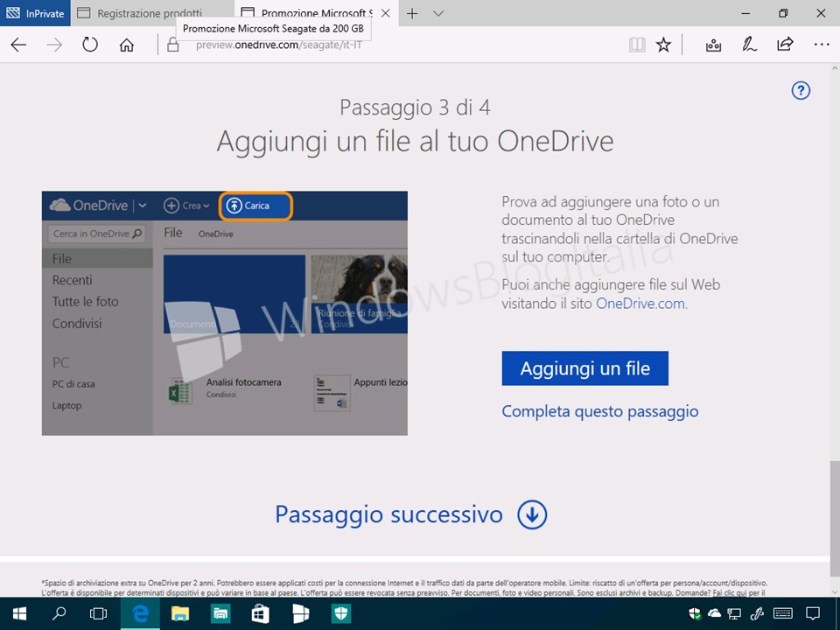This screenshot has width=840, height=630.
Task: Click Passaggio successivo link
Action: (388, 514)
